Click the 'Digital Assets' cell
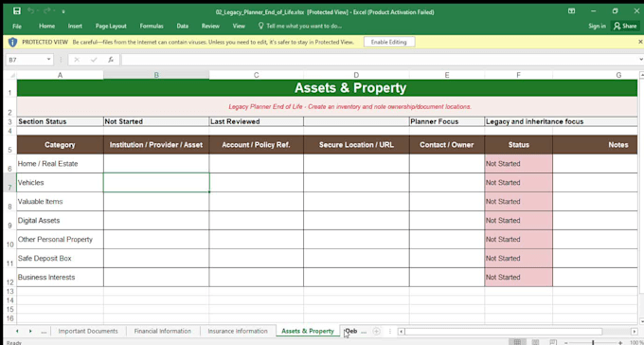The width and height of the screenshot is (644, 345). pyautogui.click(x=60, y=221)
